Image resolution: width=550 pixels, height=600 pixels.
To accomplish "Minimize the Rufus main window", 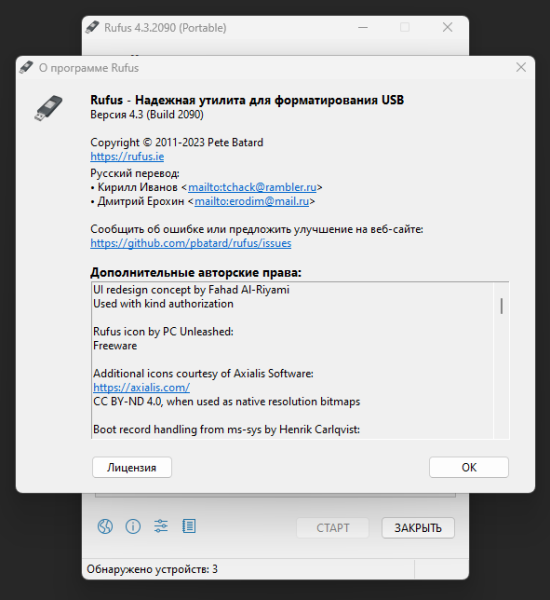I will pyautogui.click(x=363, y=28).
